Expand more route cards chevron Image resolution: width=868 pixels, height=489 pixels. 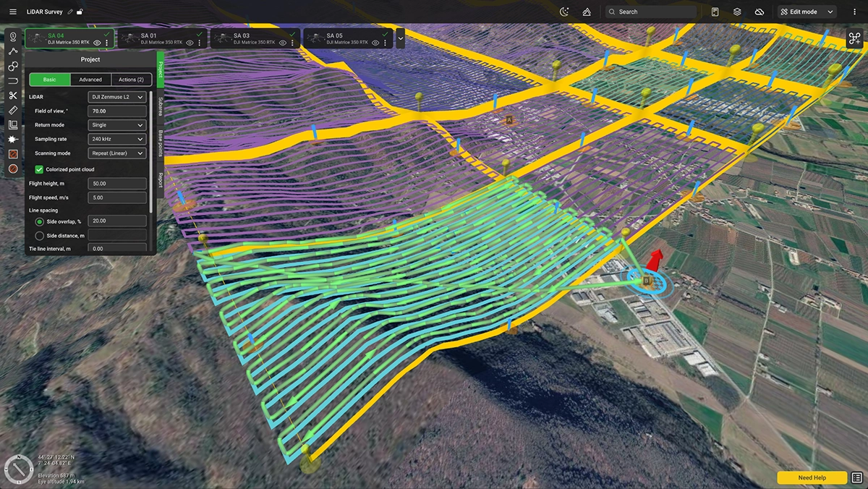[400, 38]
